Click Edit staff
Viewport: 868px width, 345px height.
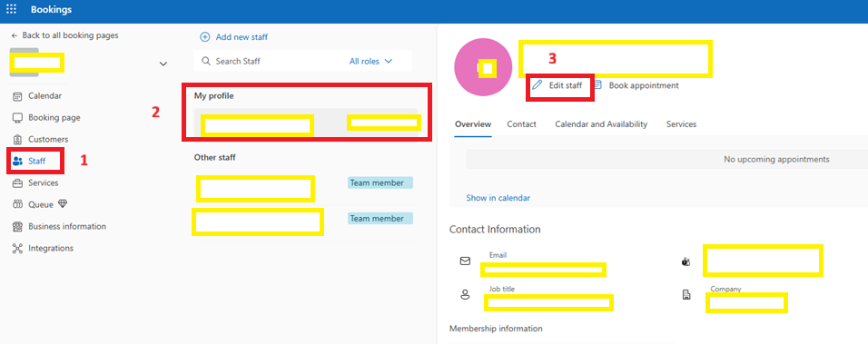click(565, 85)
